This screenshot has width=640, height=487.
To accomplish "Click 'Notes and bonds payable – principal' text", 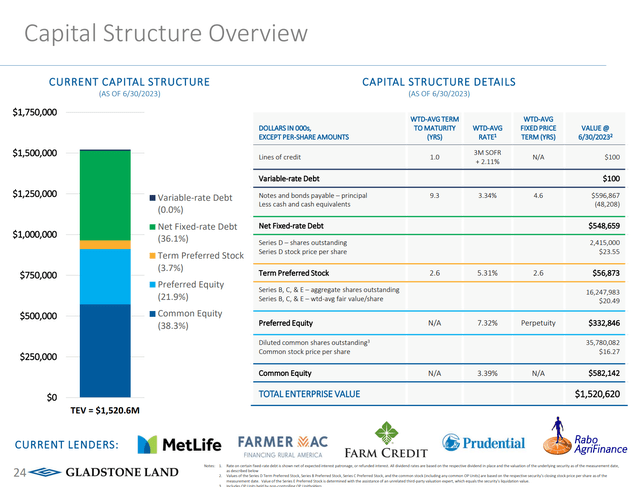I will (x=313, y=196).
